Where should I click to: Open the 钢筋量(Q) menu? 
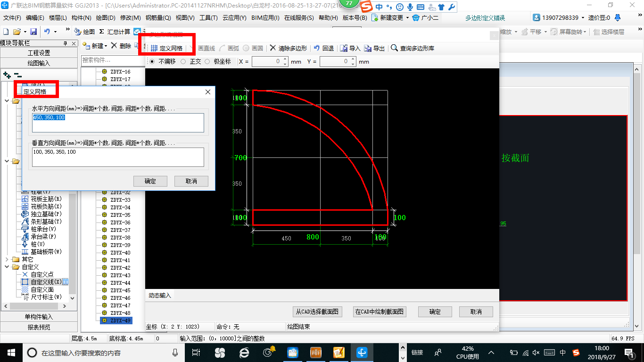(158, 18)
